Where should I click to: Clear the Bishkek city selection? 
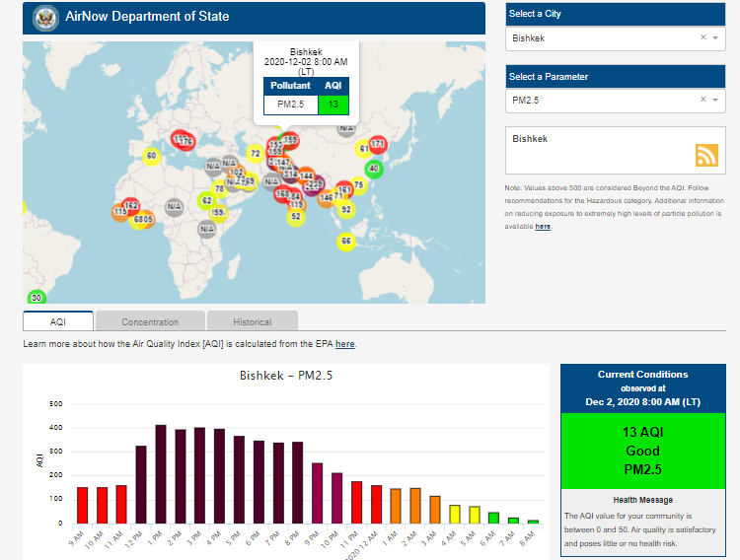(703, 37)
